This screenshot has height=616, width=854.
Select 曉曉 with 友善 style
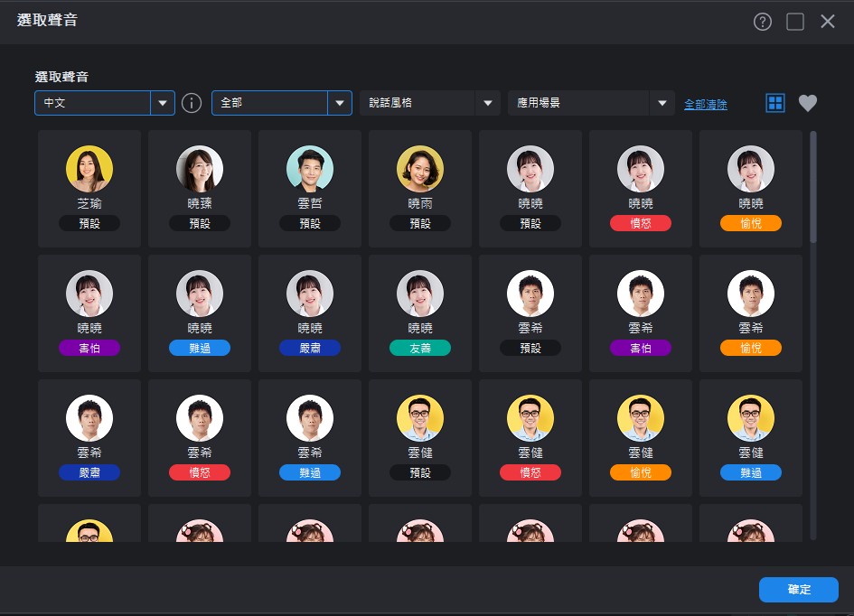pos(420,313)
